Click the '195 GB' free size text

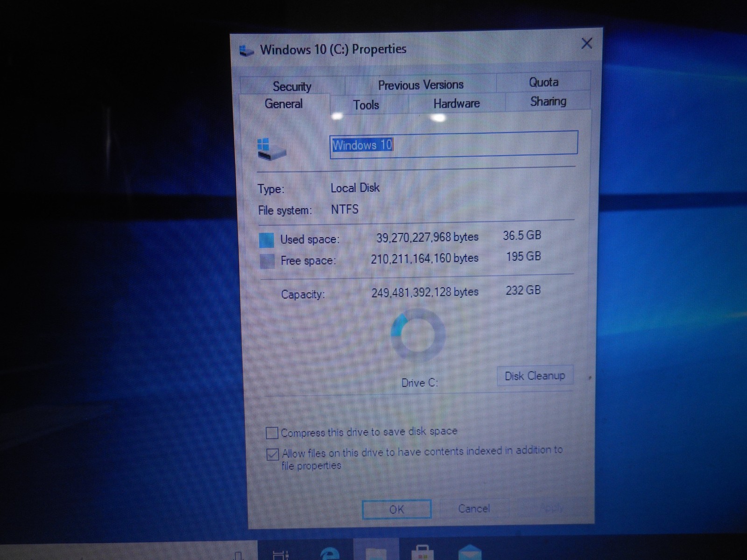pos(523,256)
